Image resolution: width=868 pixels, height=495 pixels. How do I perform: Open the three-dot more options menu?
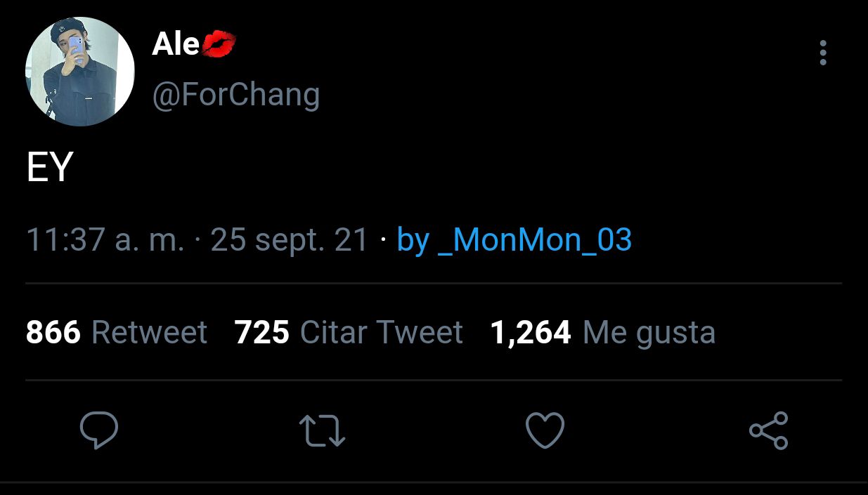tap(823, 53)
